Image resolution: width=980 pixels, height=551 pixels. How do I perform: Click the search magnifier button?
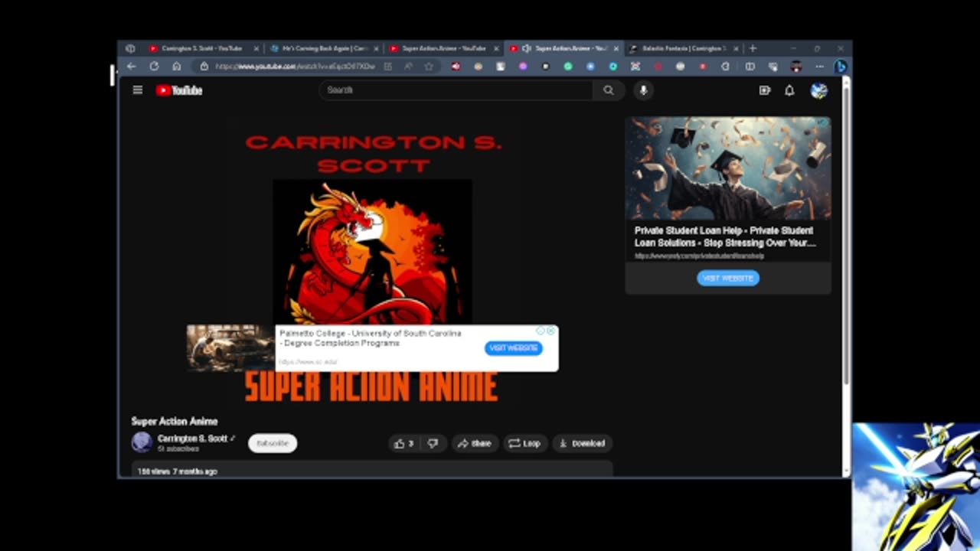(x=608, y=90)
